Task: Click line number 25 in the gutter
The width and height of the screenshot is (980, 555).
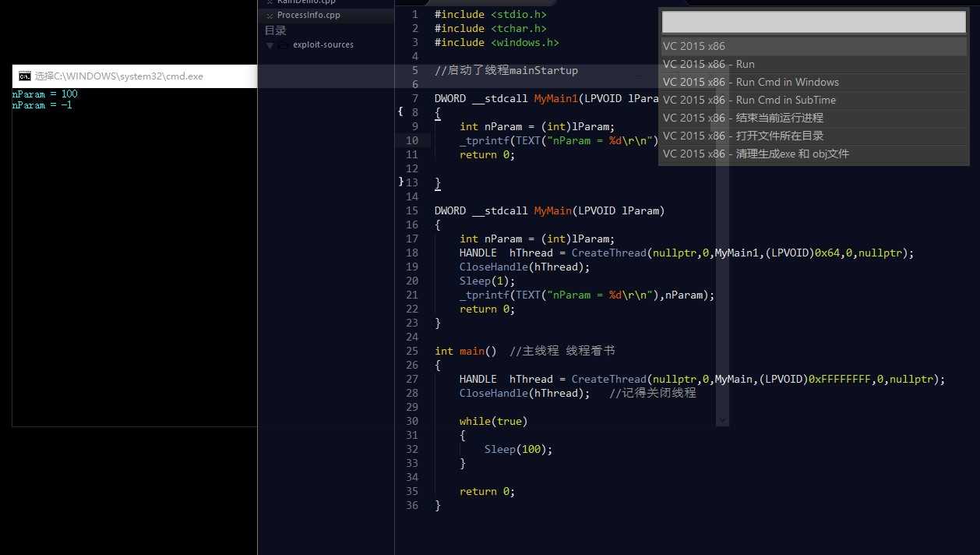Action: [412, 351]
